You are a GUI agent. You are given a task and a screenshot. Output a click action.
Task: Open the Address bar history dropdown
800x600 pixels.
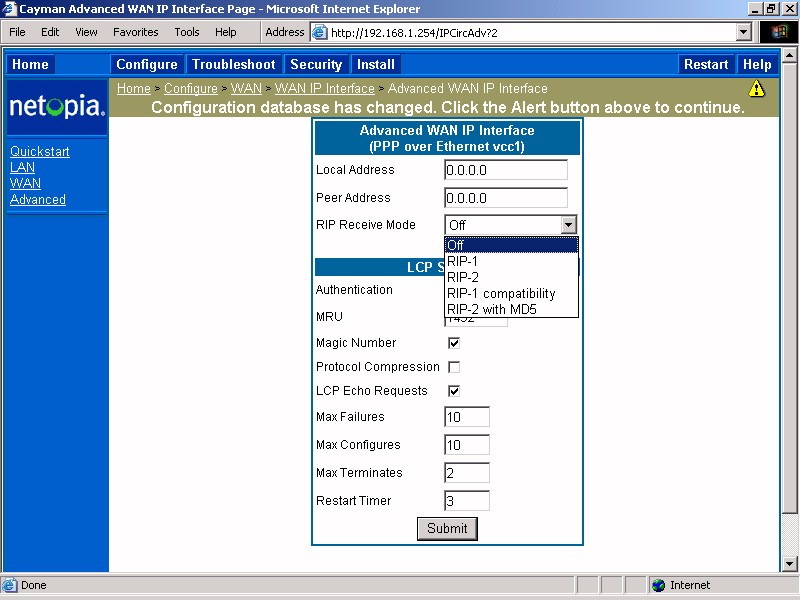click(743, 32)
